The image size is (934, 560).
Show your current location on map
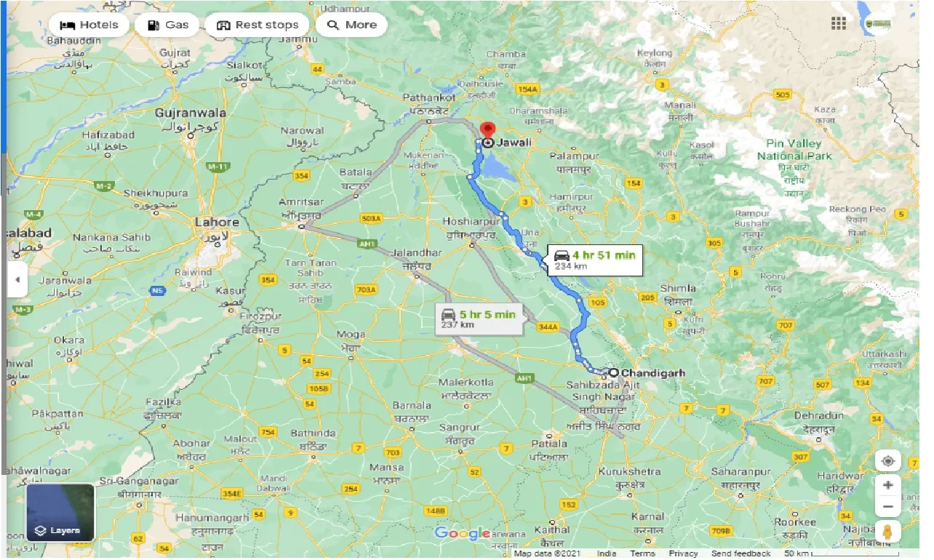click(887, 460)
